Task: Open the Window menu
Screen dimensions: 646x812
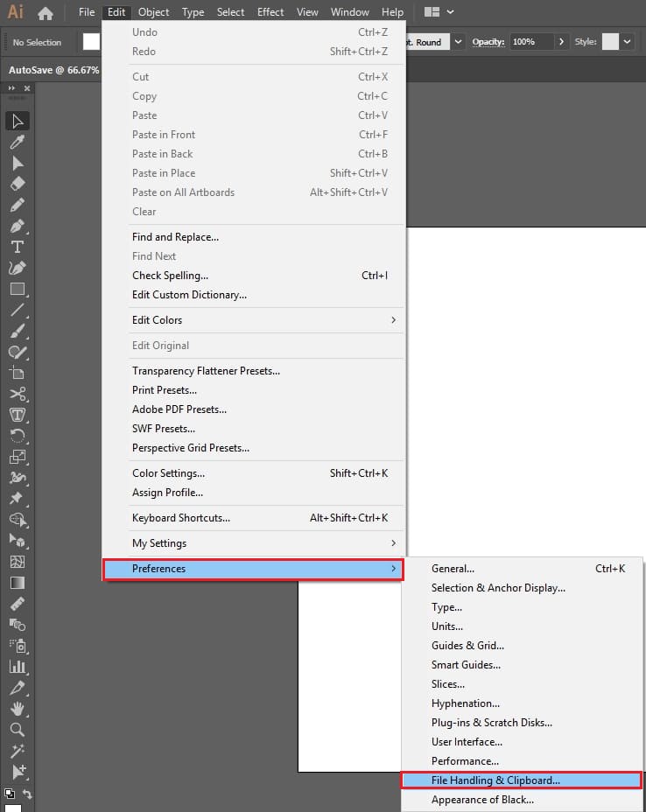Action: pos(349,12)
